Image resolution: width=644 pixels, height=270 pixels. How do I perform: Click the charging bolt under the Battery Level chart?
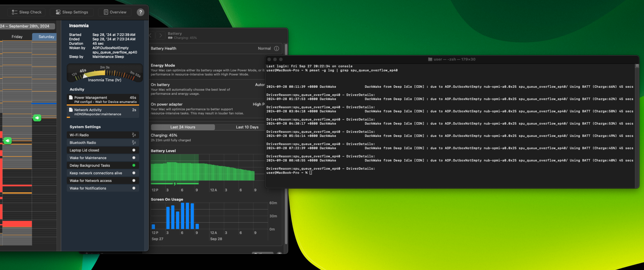pyautogui.click(x=175, y=184)
